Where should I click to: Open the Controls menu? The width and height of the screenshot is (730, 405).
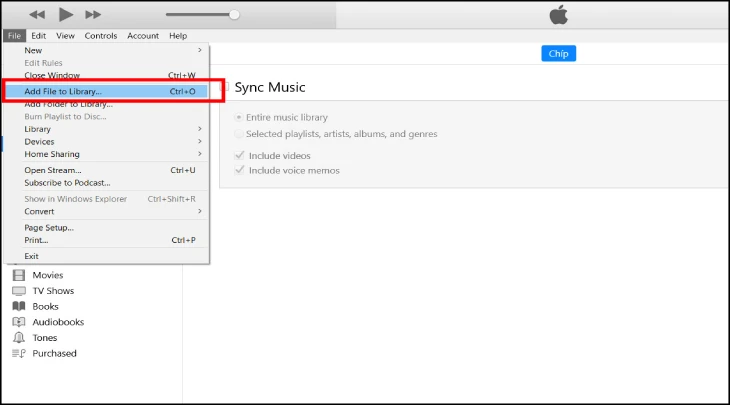coord(101,36)
